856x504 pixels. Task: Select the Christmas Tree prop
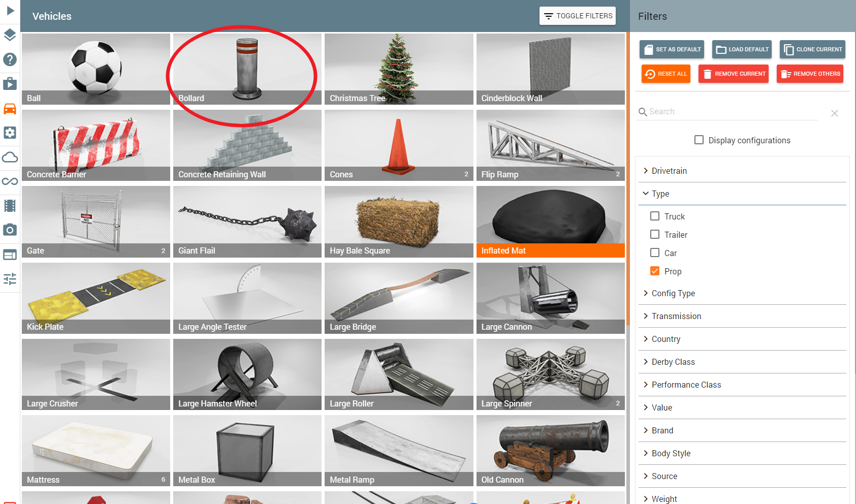399,69
